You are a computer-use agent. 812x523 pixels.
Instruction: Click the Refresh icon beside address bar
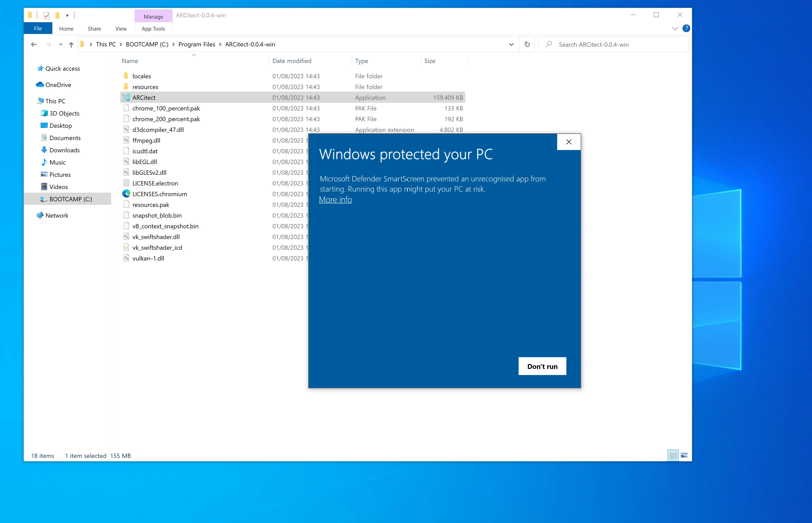coord(527,44)
